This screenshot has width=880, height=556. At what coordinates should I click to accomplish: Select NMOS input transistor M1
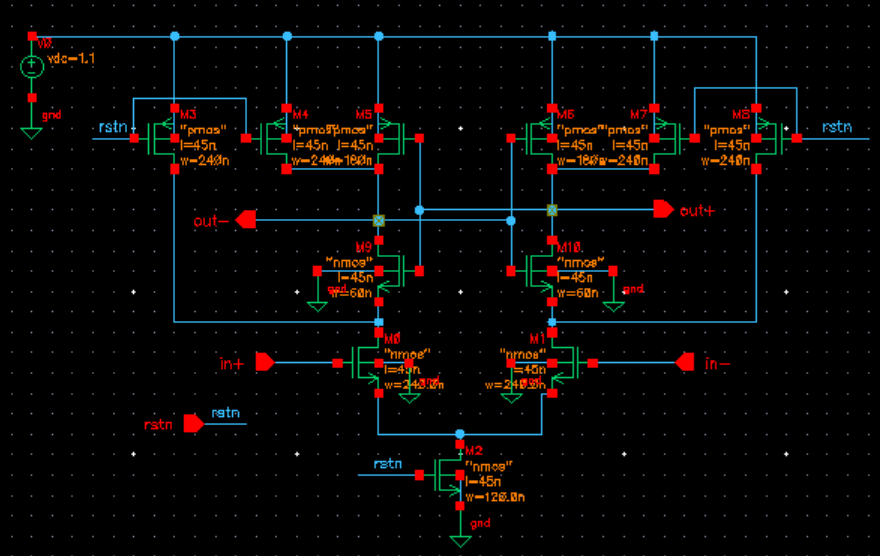pos(569,363)
